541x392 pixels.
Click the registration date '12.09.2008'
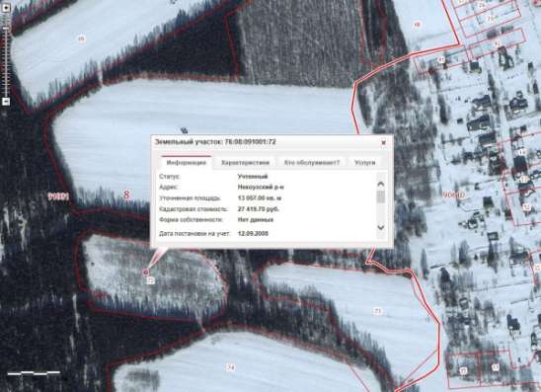coord(253,234)
